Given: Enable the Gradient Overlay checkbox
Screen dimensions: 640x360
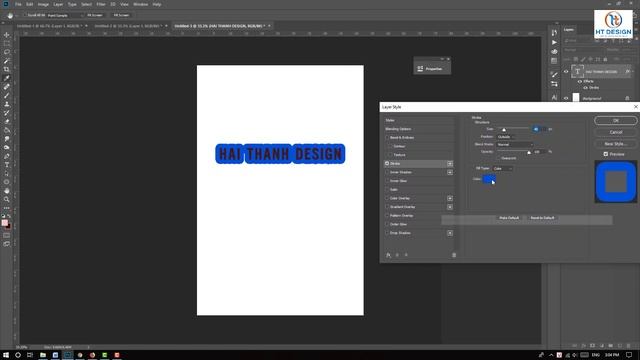Looking at the screenshot, I should tap(387, 207).
